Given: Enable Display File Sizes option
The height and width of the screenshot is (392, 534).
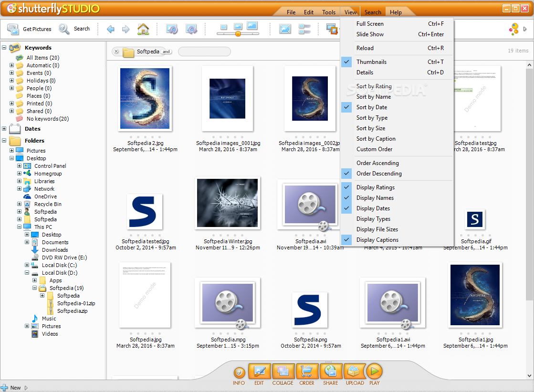Looking at the screenshot, I should [397, 230].
